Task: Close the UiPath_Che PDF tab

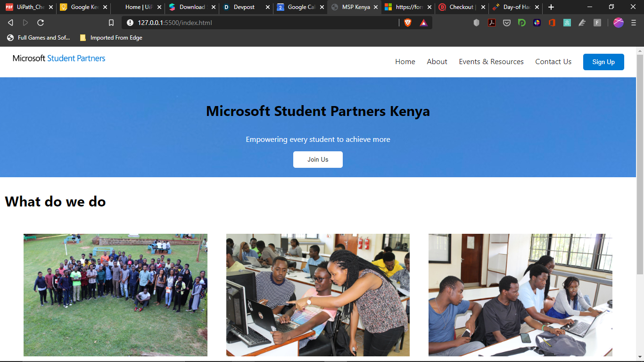Action: [x=51, y=7]
